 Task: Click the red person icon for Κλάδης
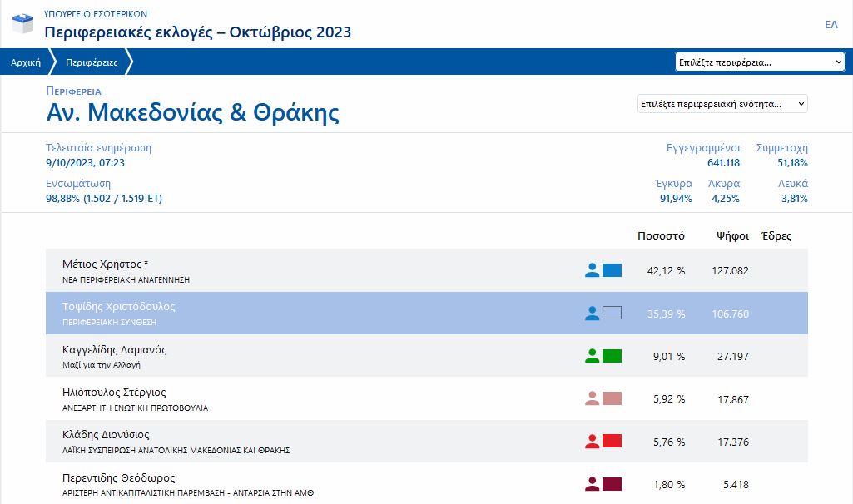[592, 442]
